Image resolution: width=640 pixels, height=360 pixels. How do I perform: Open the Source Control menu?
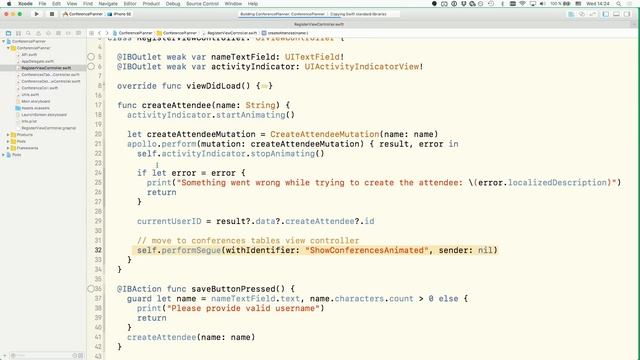(202, 4)
